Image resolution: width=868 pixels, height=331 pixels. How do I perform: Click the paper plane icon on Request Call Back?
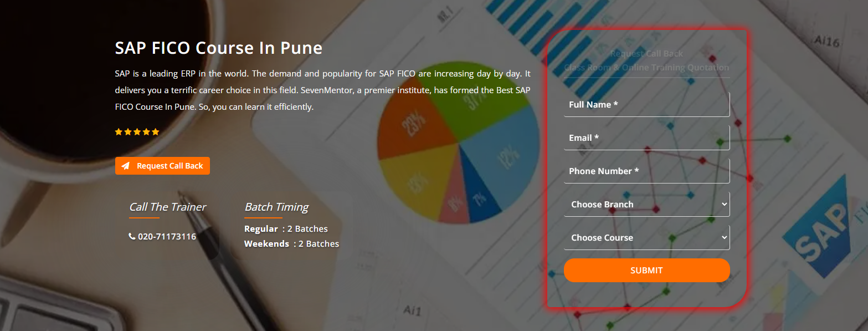click(x=126, y=166)
